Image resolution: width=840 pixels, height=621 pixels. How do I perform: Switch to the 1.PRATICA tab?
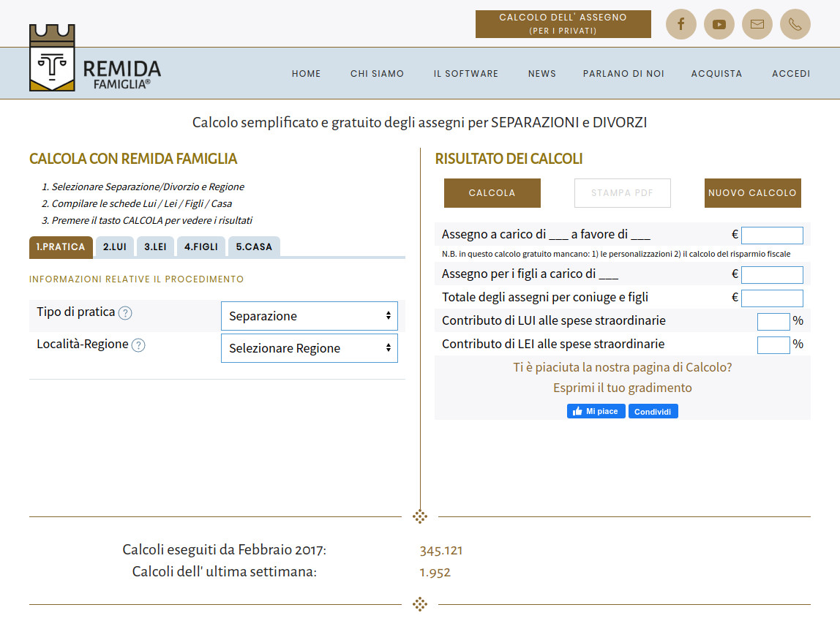pyautogui.click(x=61, y=246)
